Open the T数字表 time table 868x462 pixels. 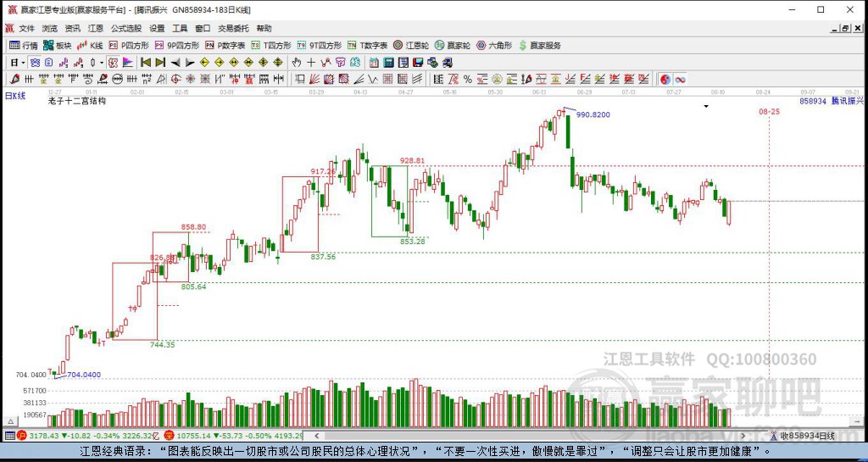[x=367, y=46]
